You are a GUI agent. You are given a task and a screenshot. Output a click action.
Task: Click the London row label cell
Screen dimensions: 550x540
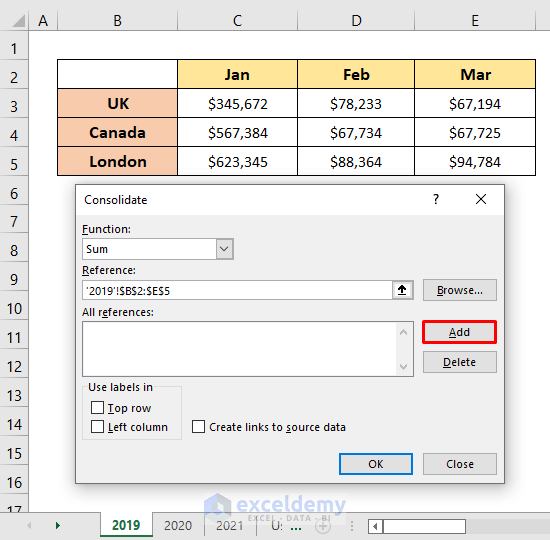pos(118,162)
